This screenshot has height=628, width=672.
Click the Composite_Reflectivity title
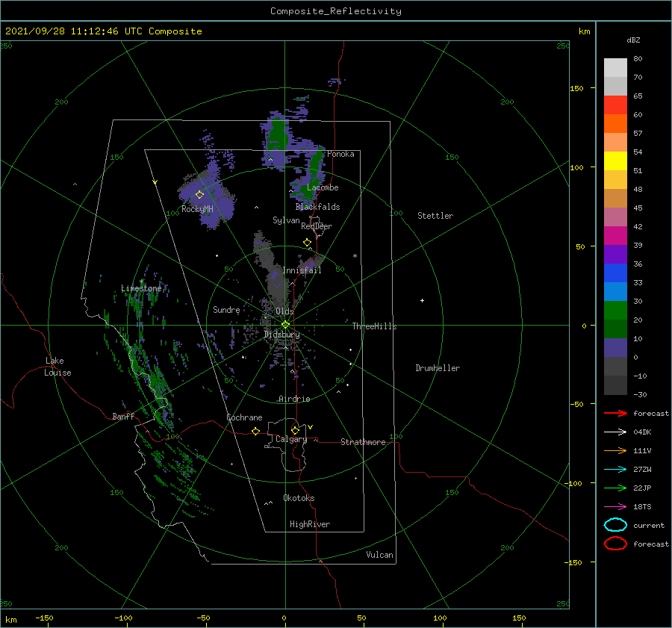(336, 11)
